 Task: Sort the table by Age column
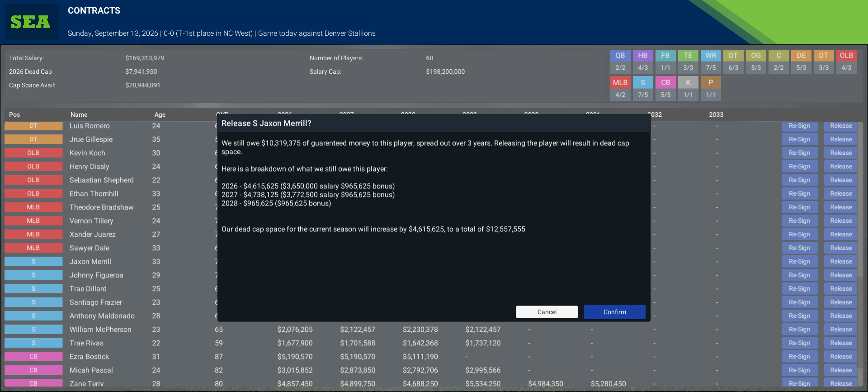coord(160,115)
